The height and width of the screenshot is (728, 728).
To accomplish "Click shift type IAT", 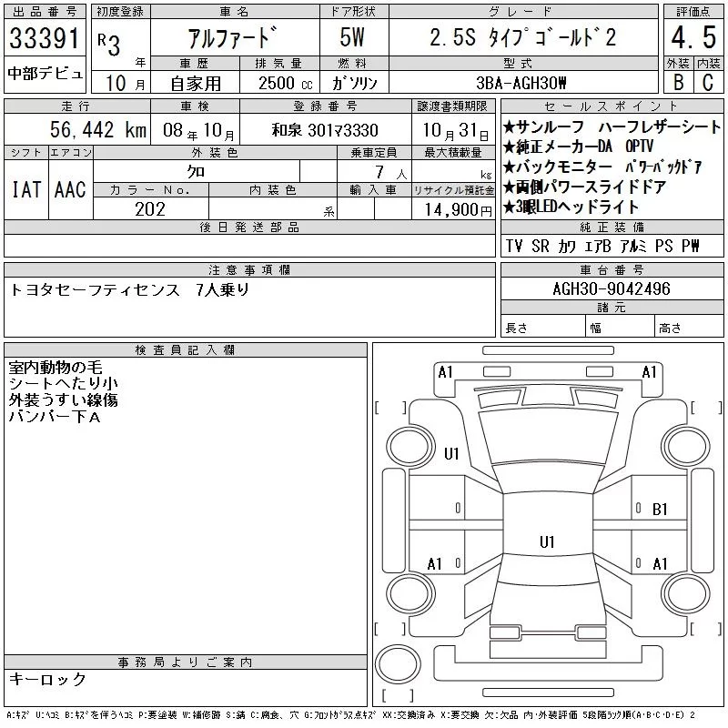I will pyautogui.click(x=26, y=189).
